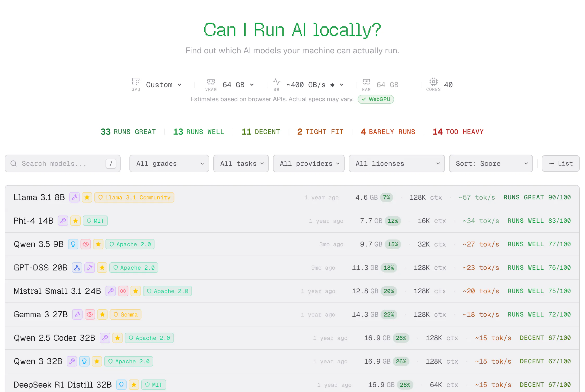Click the Gemma license badge

point(126,314)
